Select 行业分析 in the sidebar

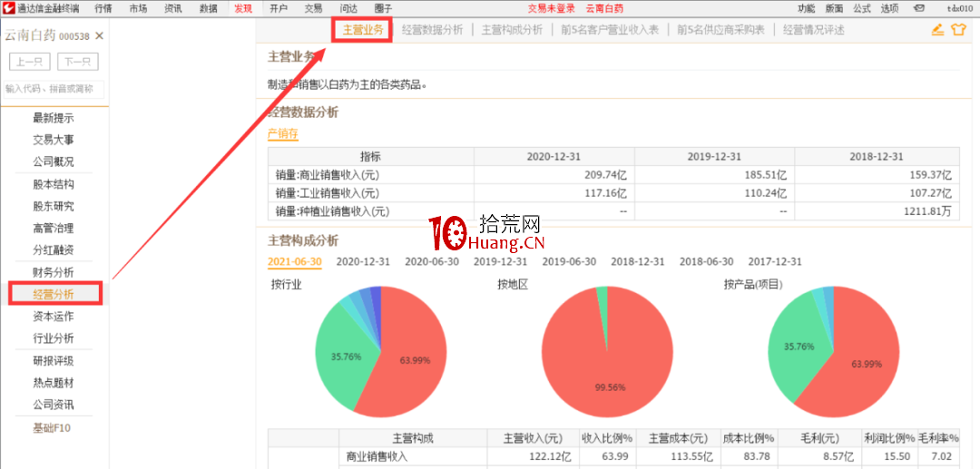[x=54, y=338]
